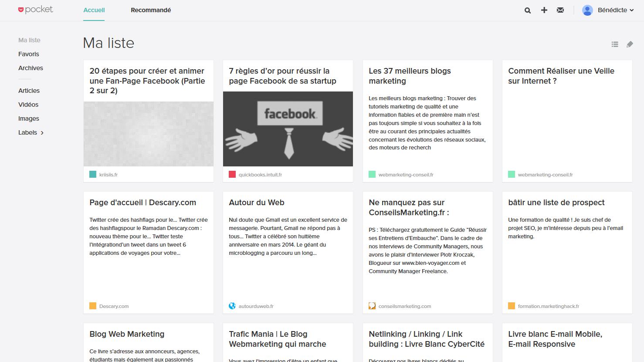Viewport: 644px width, 362px height.
Task: Click the teal kriisiis.fr color square
Action: click(93, 174)
